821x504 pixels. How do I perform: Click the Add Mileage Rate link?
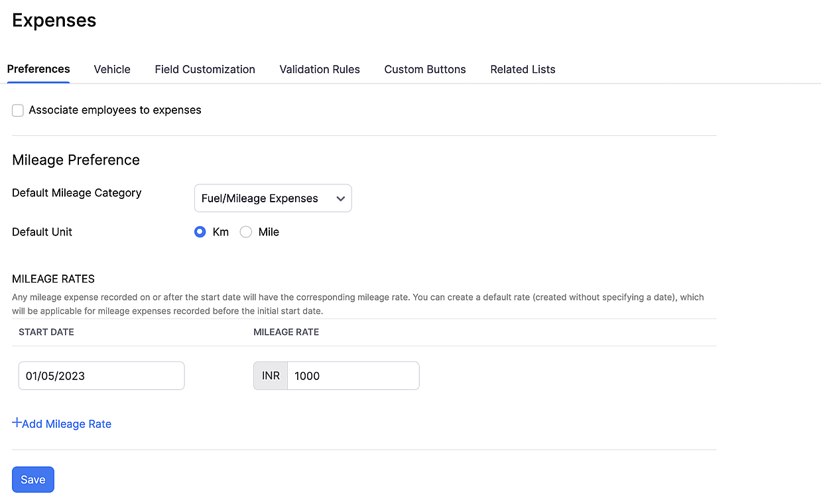66,424
